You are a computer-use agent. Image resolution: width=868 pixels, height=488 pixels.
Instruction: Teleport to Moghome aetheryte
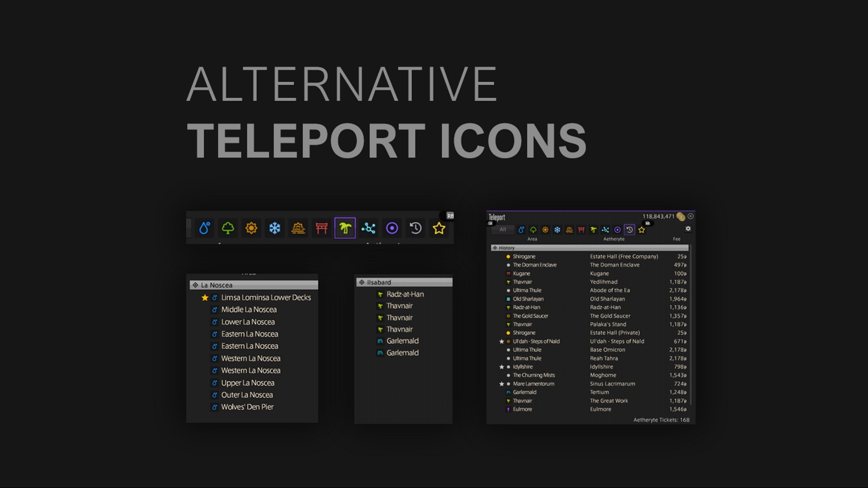tap(603, 375)
